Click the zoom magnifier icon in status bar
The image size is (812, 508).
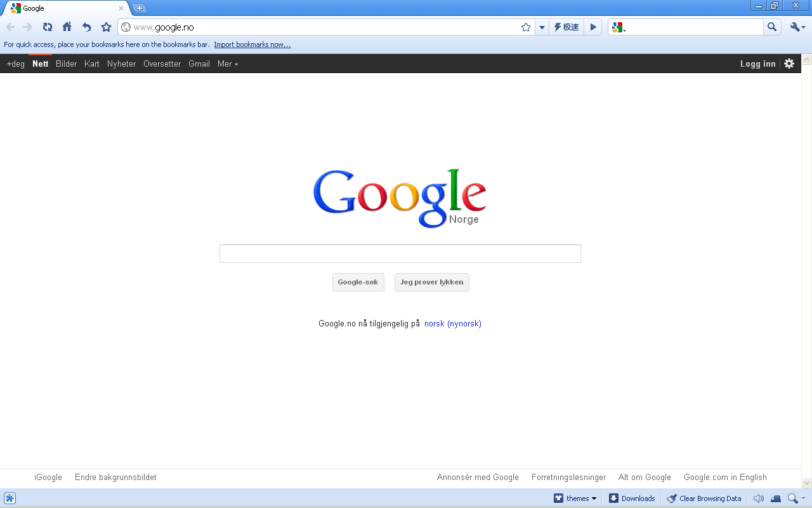(x=792, y=498)
